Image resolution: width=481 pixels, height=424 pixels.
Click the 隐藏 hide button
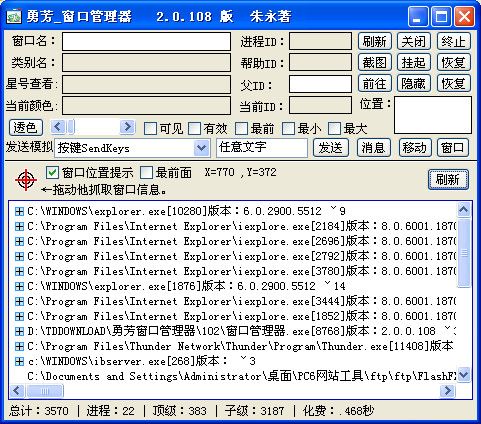414,83
